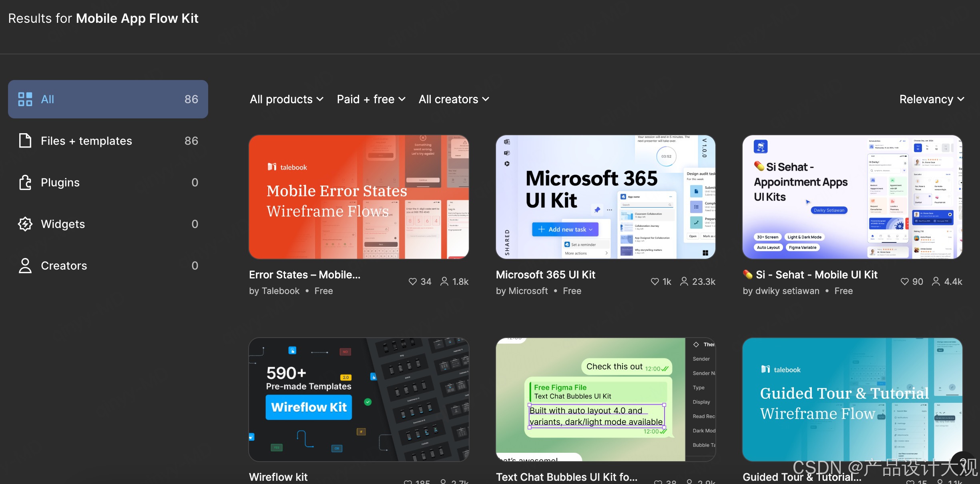Open the Wireflow Kit thumbnail
This screenshot has width=980, height=484.
pos(359,399)
